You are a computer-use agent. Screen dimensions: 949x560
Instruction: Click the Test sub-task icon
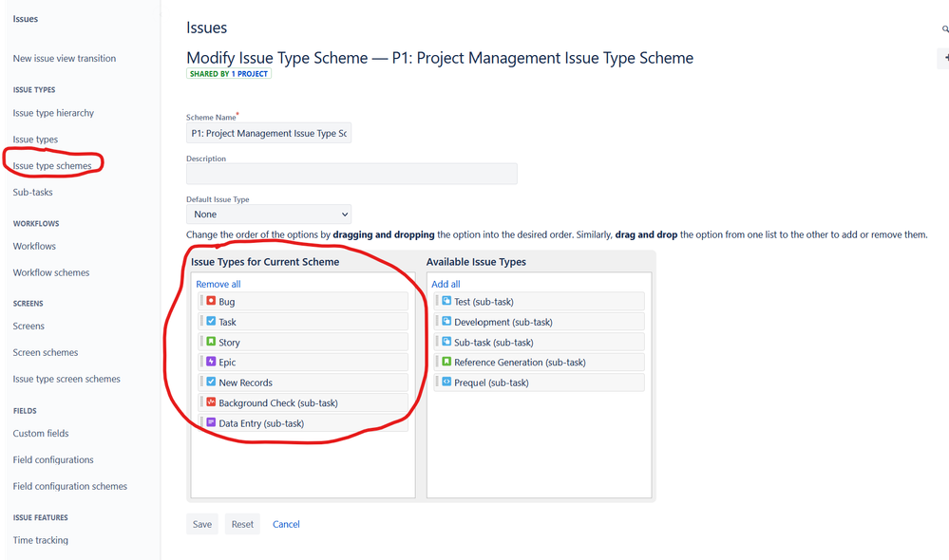click(x=446, y=301)
